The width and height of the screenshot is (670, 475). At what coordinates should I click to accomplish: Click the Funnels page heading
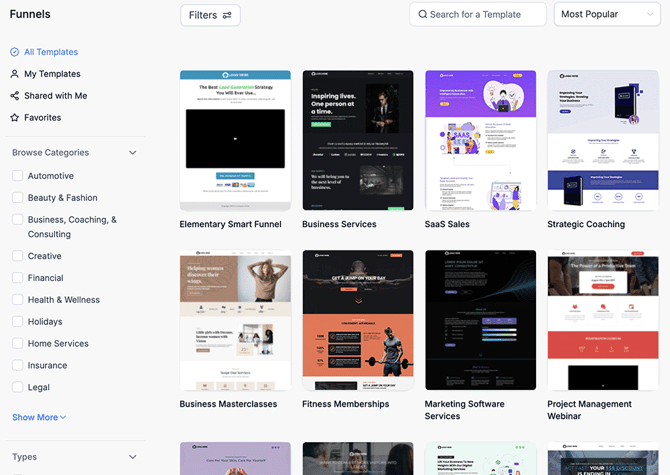30,14
